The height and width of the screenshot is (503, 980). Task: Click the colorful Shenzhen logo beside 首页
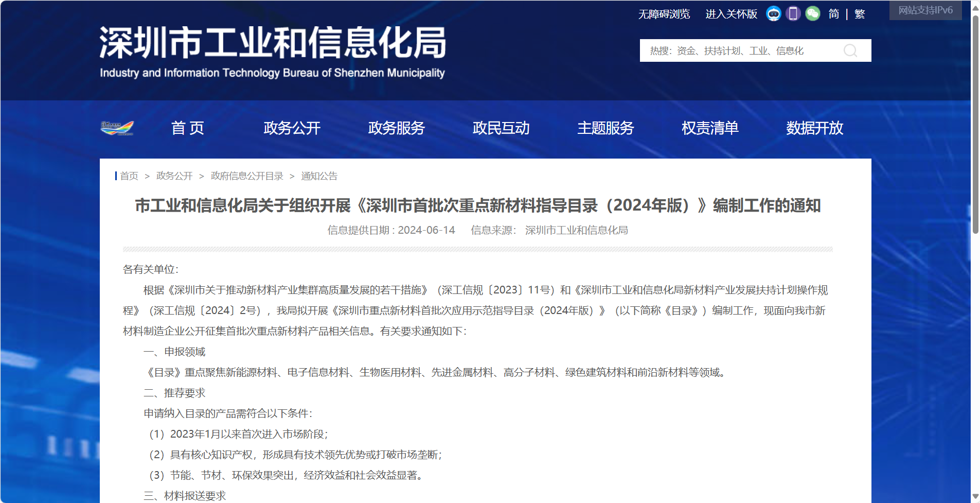tap(117, 128)
